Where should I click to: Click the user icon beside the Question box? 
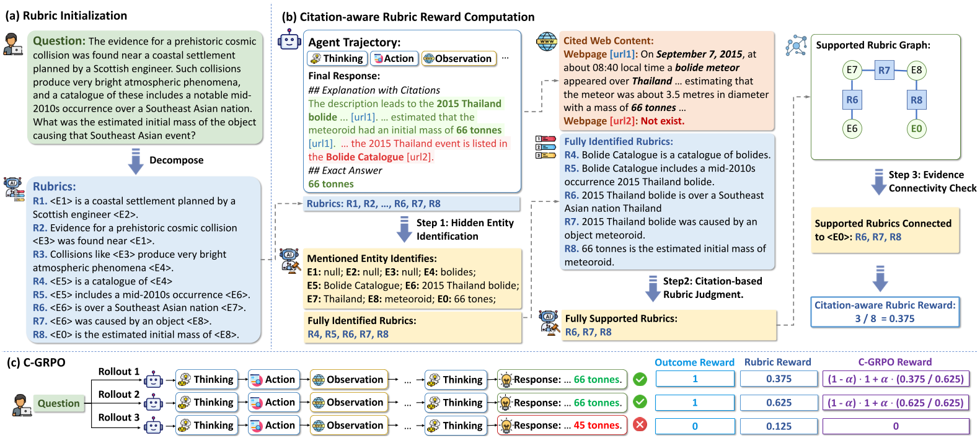tap(12, 44)
